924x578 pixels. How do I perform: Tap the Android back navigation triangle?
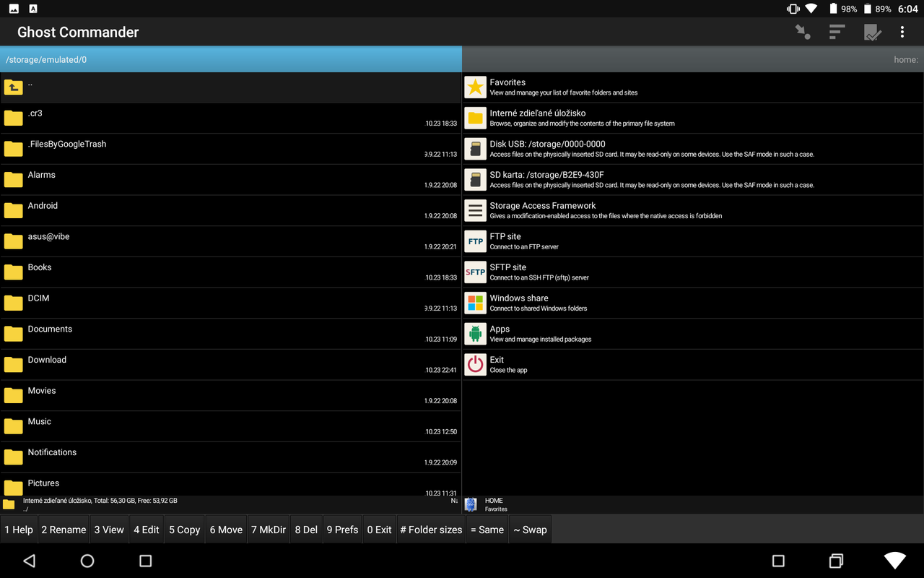coord(29,561)
